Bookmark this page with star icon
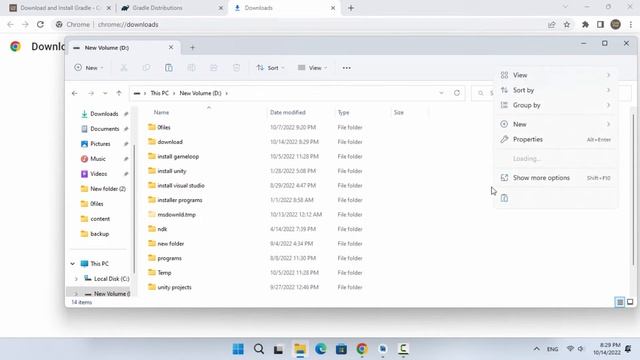640x360 pixels. point(567,24)
